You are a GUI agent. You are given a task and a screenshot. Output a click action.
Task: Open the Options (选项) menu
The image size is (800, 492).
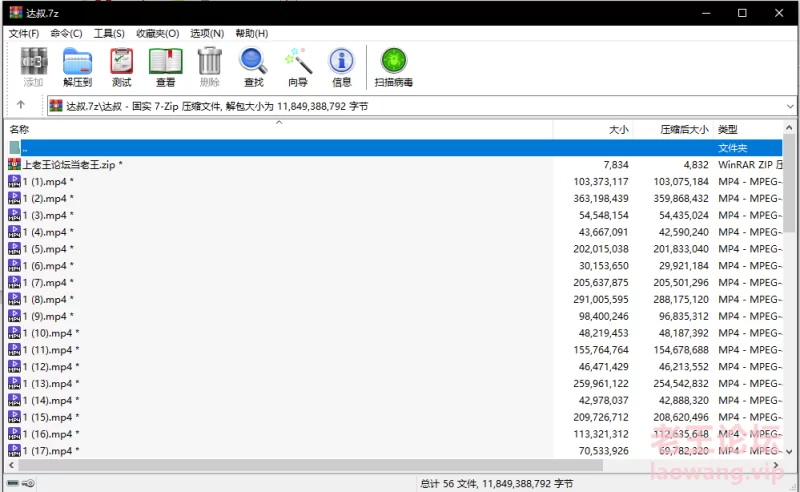coord(207,33)
